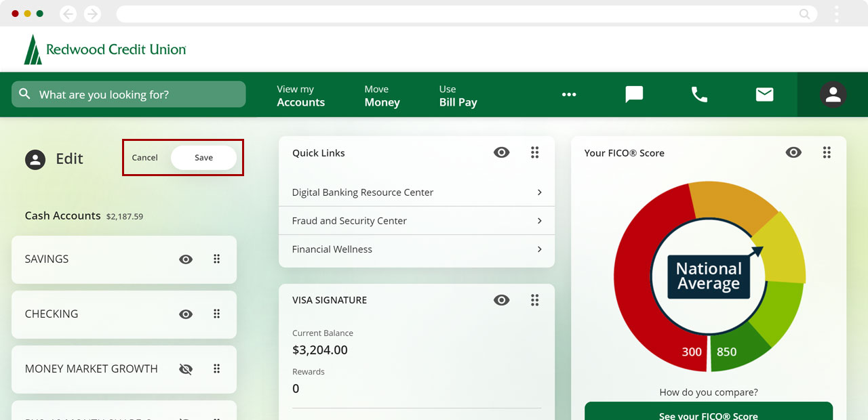Image resolution: width=868 pixels, height=420 pixels.
Task: Open the browser three-dot menu
Action: coord(837,14)
